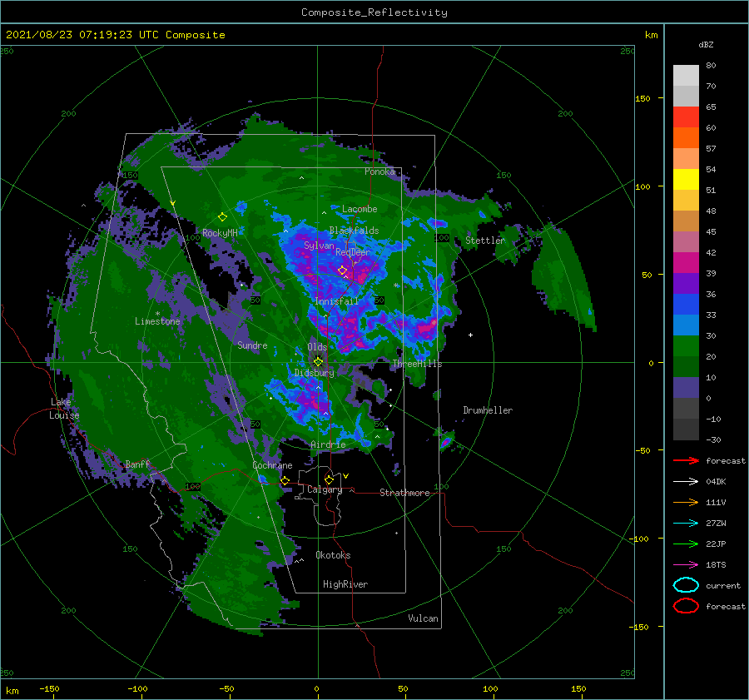Click the 'current' legend label
This screenshot has height=700, width=749.
click(x=722, y=585)
